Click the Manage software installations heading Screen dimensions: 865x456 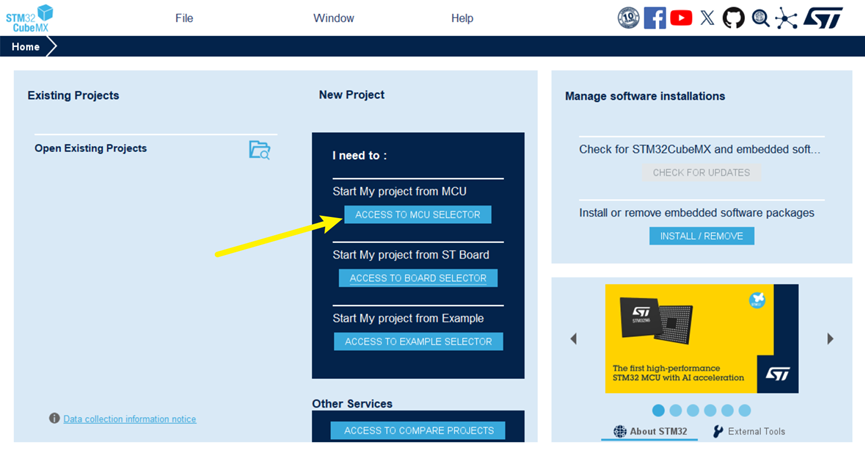tap(645, 96)
